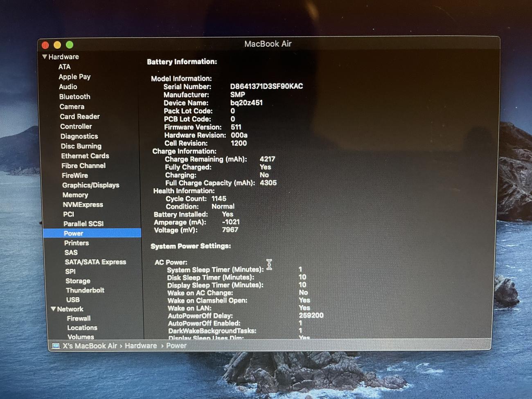Select Thunderbolt in the sidebar
This screenshot has width=532, height=399.
pos(85,290)
